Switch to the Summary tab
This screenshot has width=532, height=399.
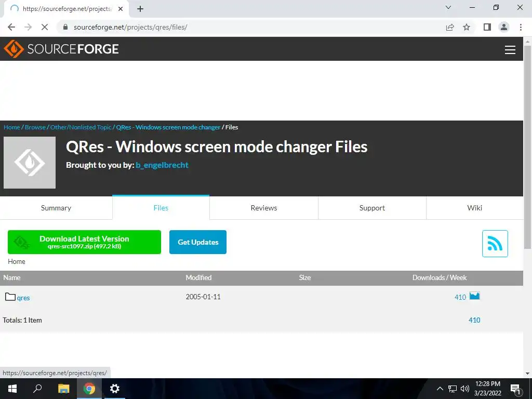[56, 208]
